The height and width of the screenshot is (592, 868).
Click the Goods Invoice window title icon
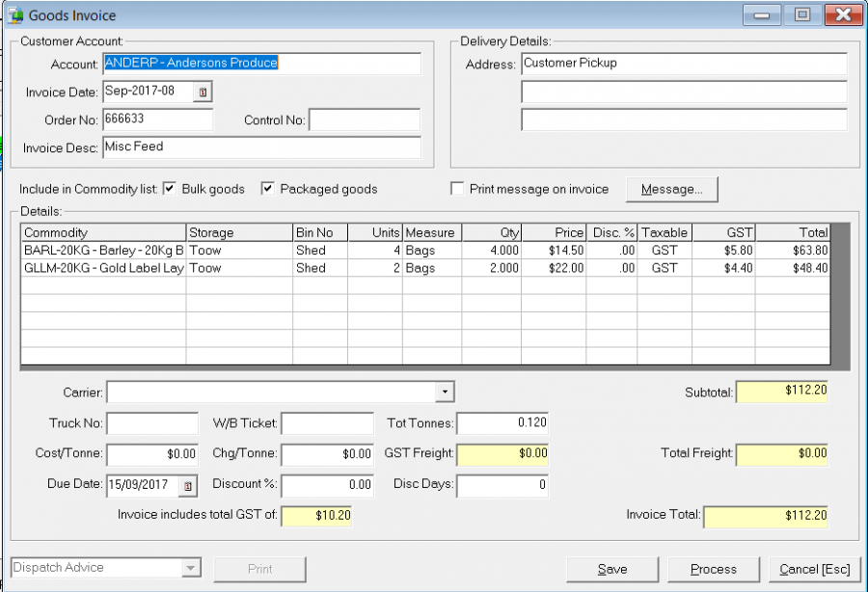coord(14,14)
